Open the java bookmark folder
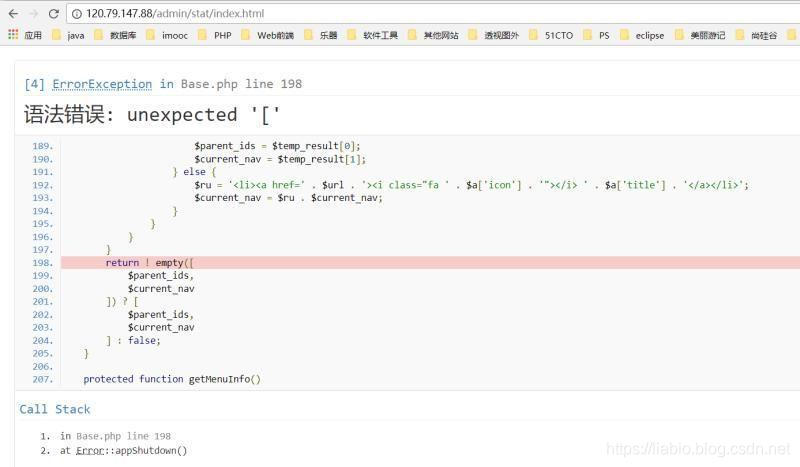 coord(69,35)
